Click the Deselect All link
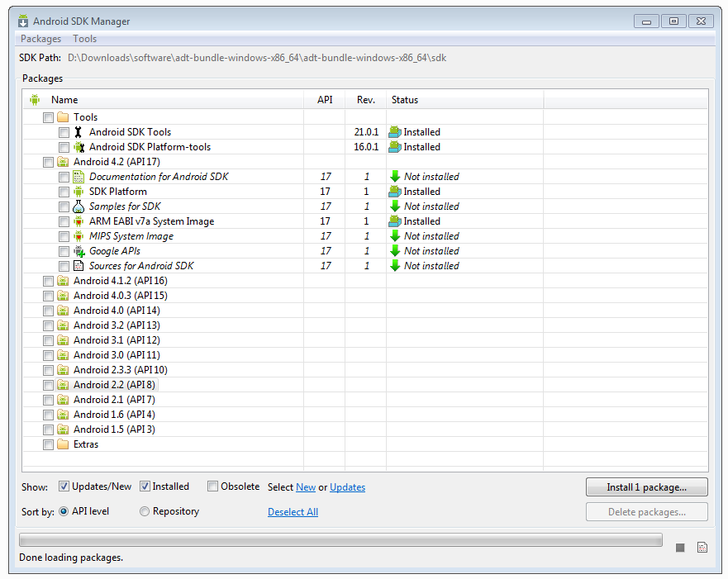The height and width of the screenshot is (579, 728). 293,512
